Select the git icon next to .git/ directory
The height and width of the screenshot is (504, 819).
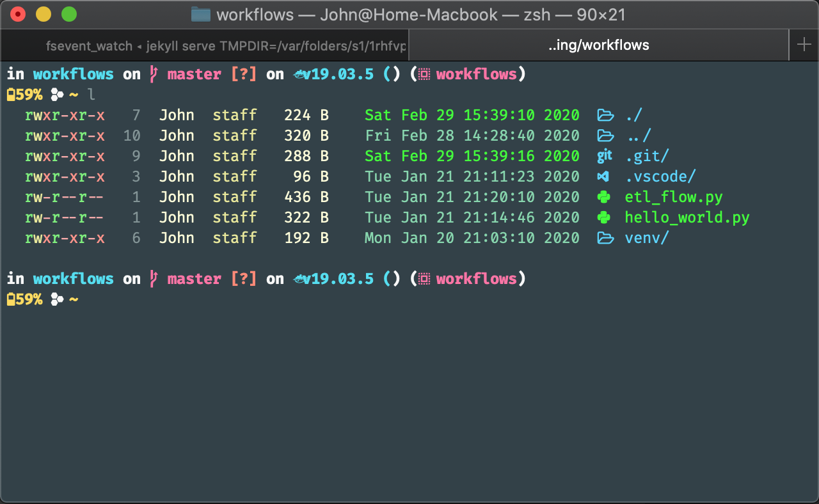(604, 156)
